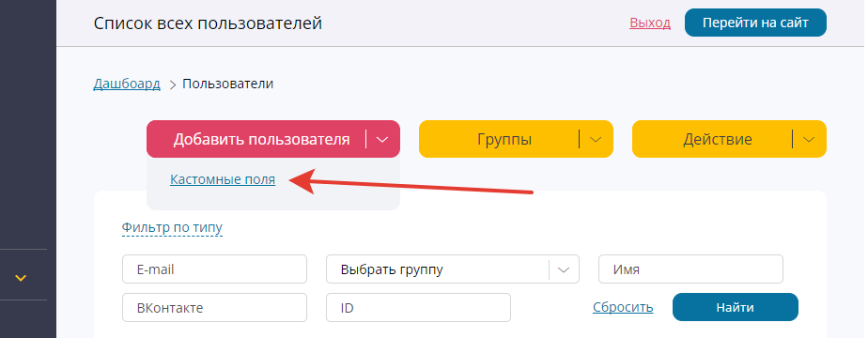Expand the sidebar yellow chevron
This screenshot has width=868, height=338.
pyautogui.click(x=21, y=277)
